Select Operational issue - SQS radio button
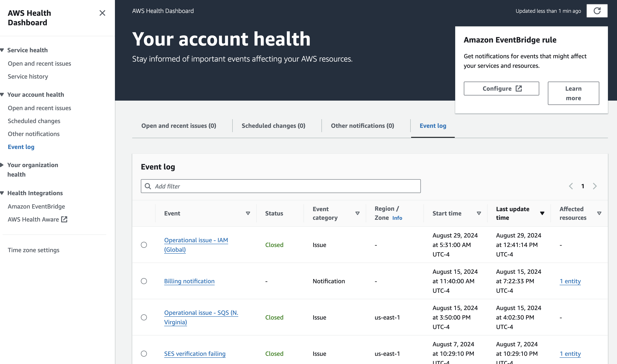Image resolution: width=617 pixels, height=364 pixels. 144,317
